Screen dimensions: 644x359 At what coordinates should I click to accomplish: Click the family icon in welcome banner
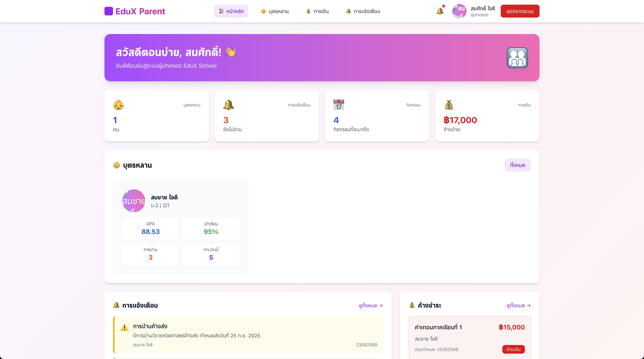pyautogui.click(x=517, y=58)
